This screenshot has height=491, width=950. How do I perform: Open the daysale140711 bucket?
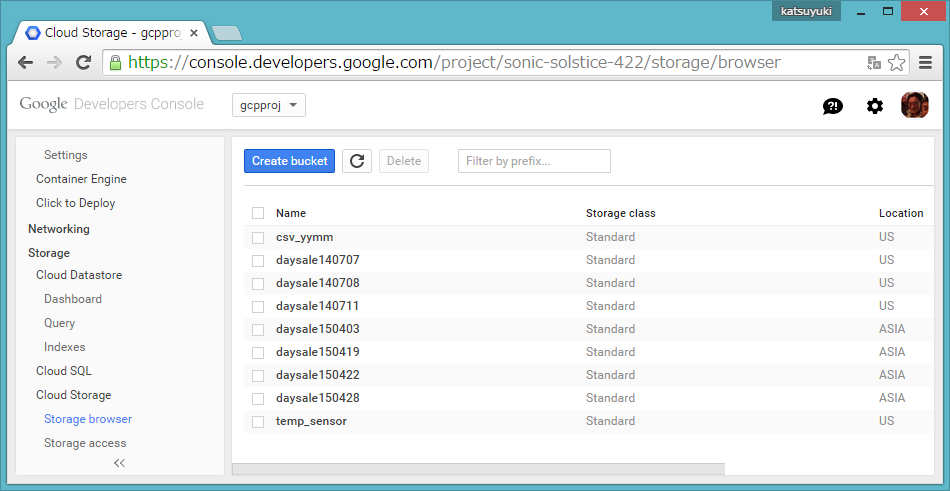(317, 306)
